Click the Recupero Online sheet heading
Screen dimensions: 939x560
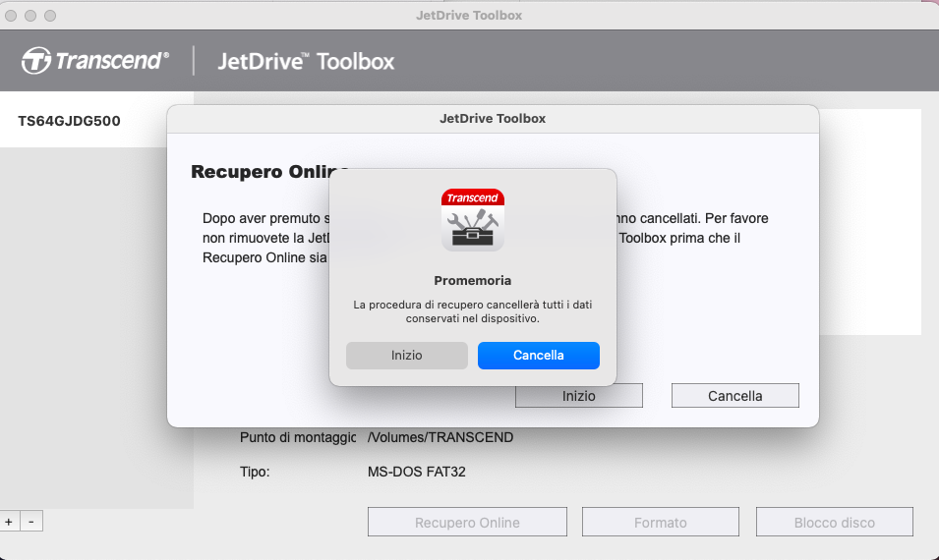click(x=269, y=172)
